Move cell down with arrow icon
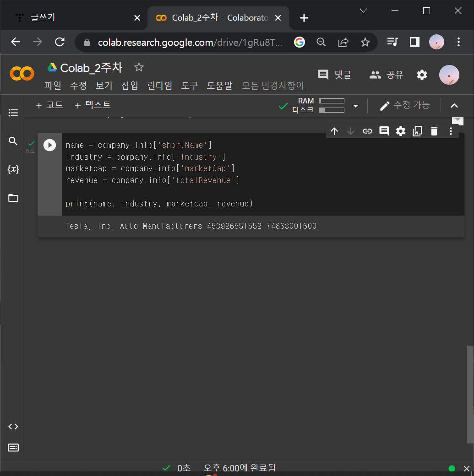 click(x=351, y=131)
